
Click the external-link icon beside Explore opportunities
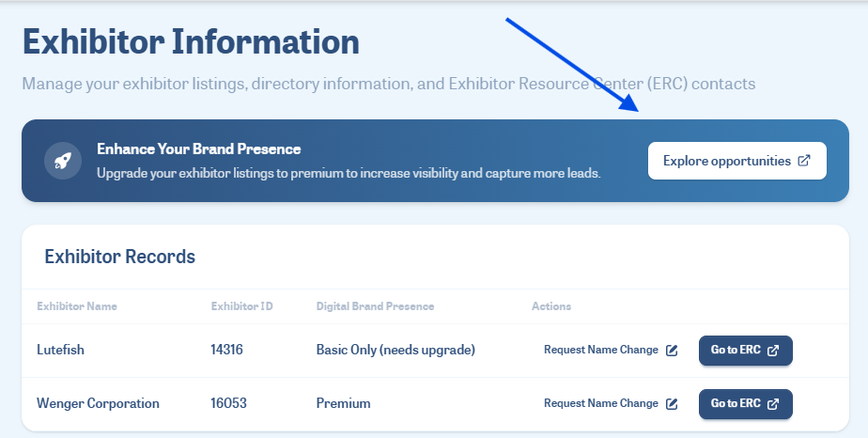click(804, 161)
